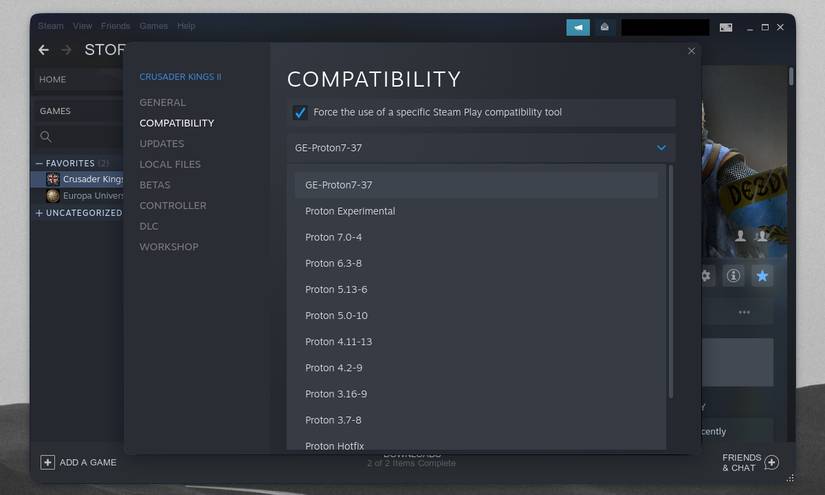Switch to the GENERAL tab

click(x=163, y=103)
